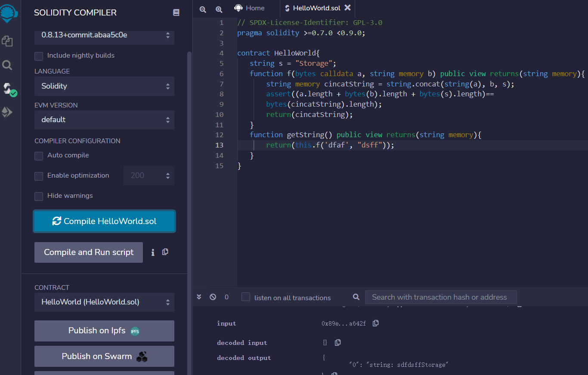Open the compiler documentation book icon
Screen dimensions: 588x375
[176, 12]
